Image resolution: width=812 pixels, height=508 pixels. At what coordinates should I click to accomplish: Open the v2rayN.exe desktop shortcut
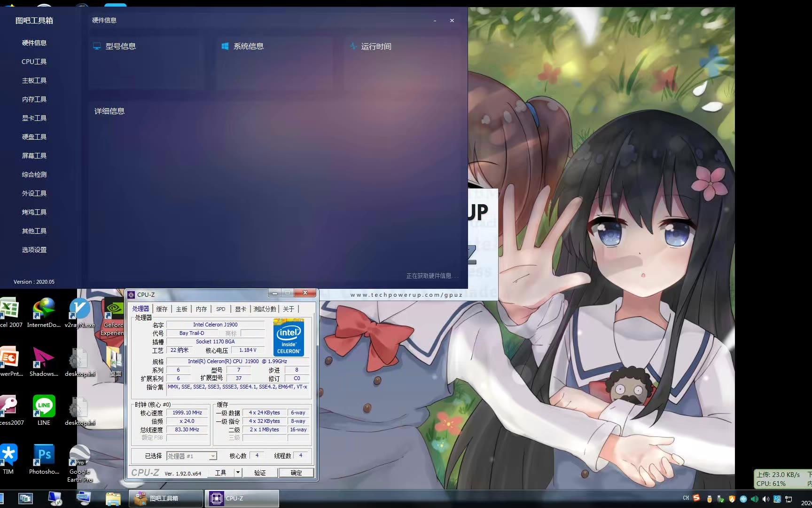click(79, 313)
